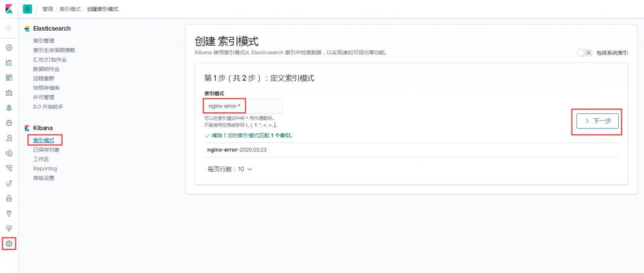Open Dashboard icon in sidebar
The height and width of the screenshot is (273, 644).
pos(9,77)
